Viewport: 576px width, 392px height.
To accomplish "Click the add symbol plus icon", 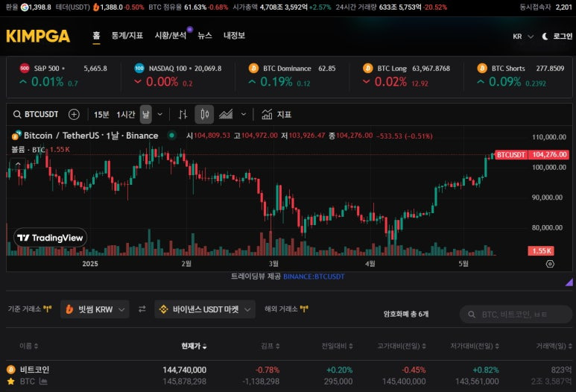I will pyautogui.click(x=74, y=115).
